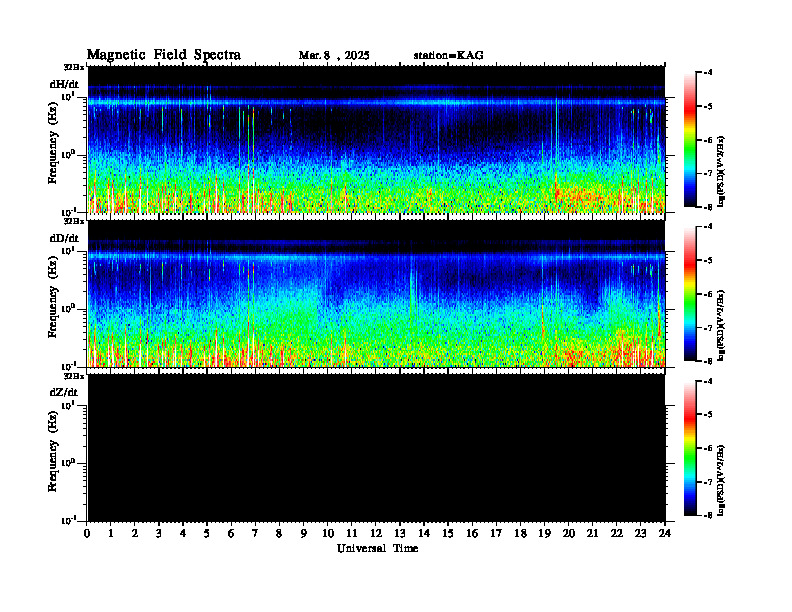Click hour label 18 on the time axis
Viewport: 792px width, 612px height.
(x=520, y=534)
